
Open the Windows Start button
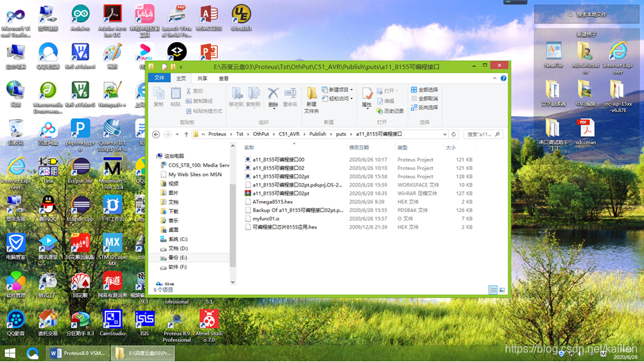[10, 353]
